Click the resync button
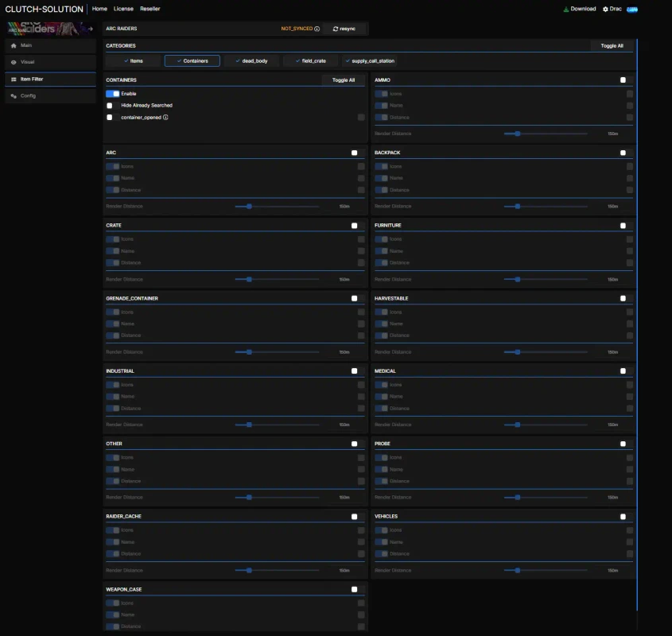Screen dimensions: 672x636 pos(344,29)
